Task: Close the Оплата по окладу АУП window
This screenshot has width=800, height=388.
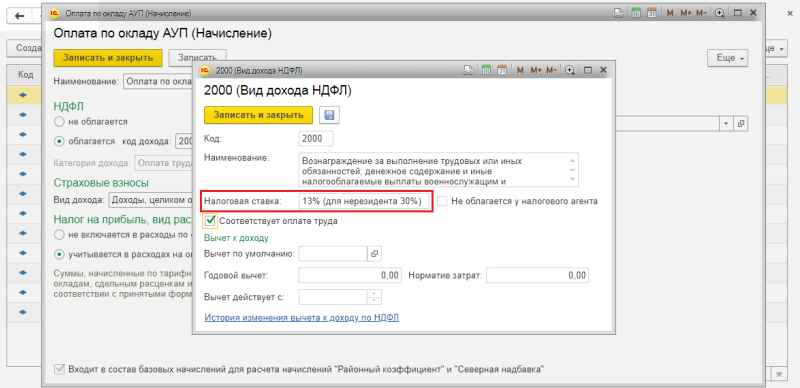Action: (753, 14)
